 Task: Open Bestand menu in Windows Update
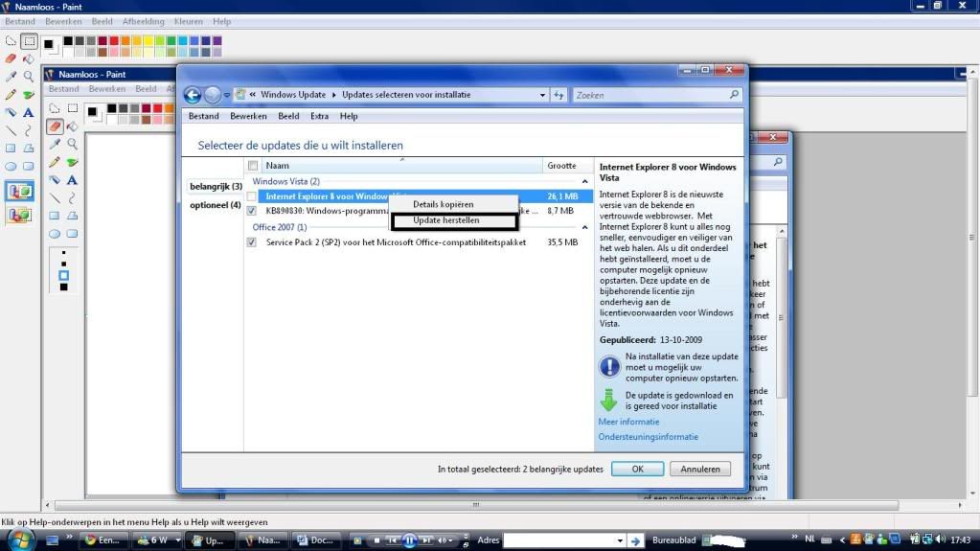(204, 116)
